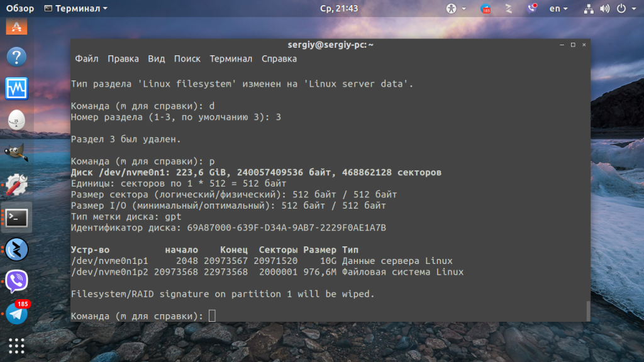Click the Viber tray icon in top bar
Image resolution: width=644 pixels, height=362 pixels.
coord(533,9)
